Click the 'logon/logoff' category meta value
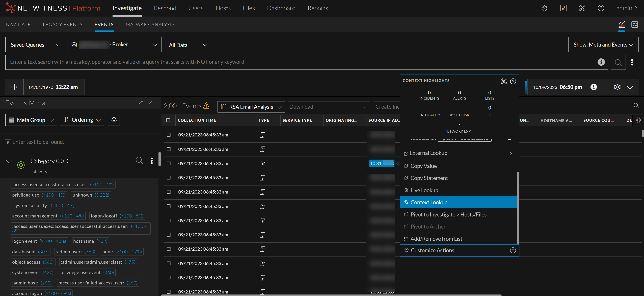The image size is (644, 296). [x=104, y=216]
